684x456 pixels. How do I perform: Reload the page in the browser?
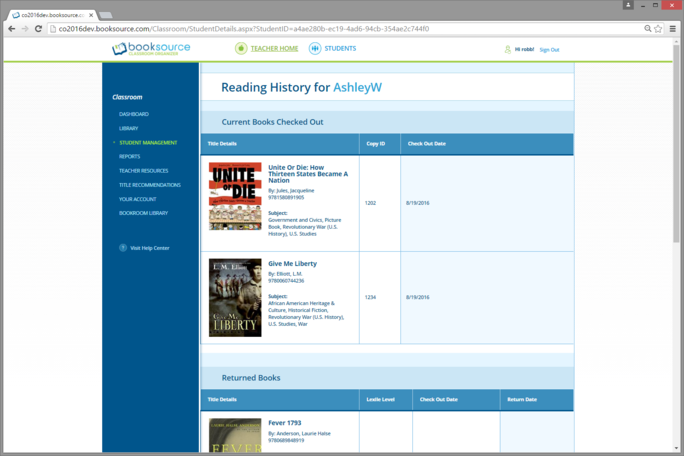pyautogui.click(x=38, y=29)
